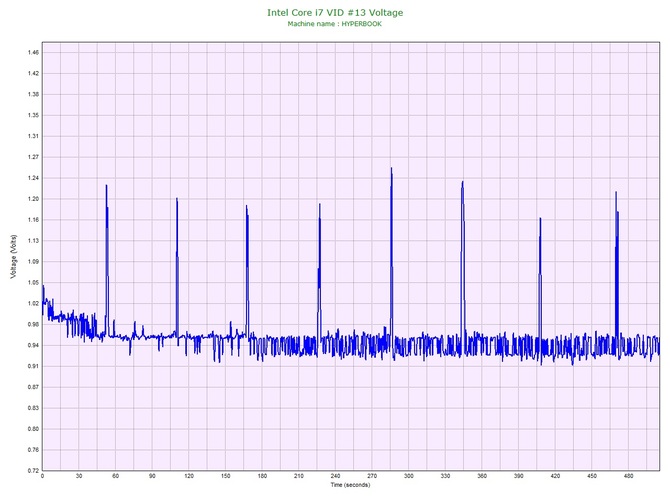
Task: Click the 480 seconds time tick label
Action: [x=629, y=476]
